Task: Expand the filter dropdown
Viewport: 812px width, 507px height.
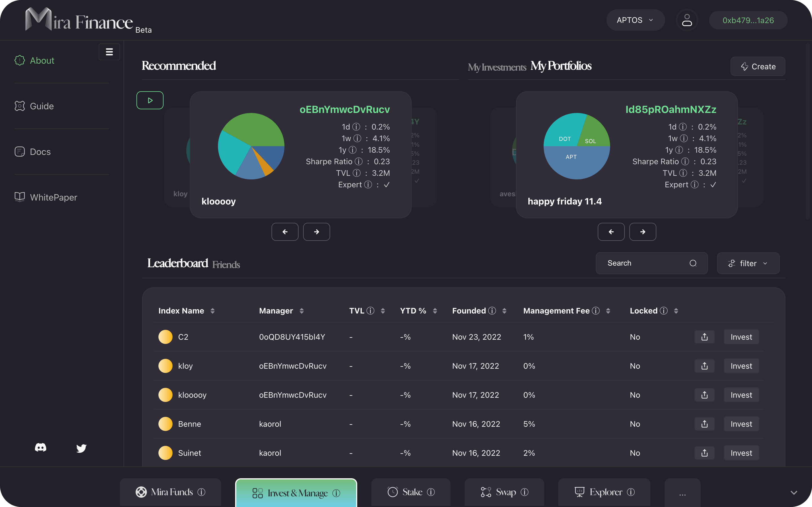Action: (748, 264)
